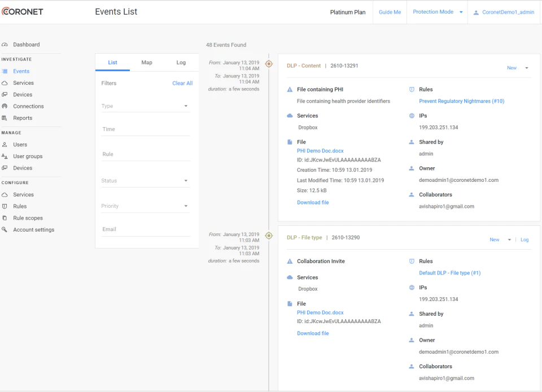The image size is (542, 392).
Task: Click the Rule filter field
Action: 146,154
